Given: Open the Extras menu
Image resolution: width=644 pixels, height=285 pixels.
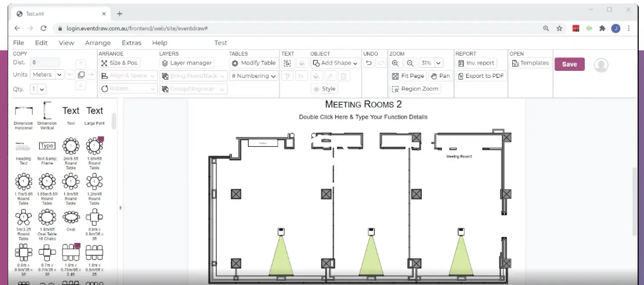Looking at the screenshot, I should pyautogui.click(x=132, y=43).
